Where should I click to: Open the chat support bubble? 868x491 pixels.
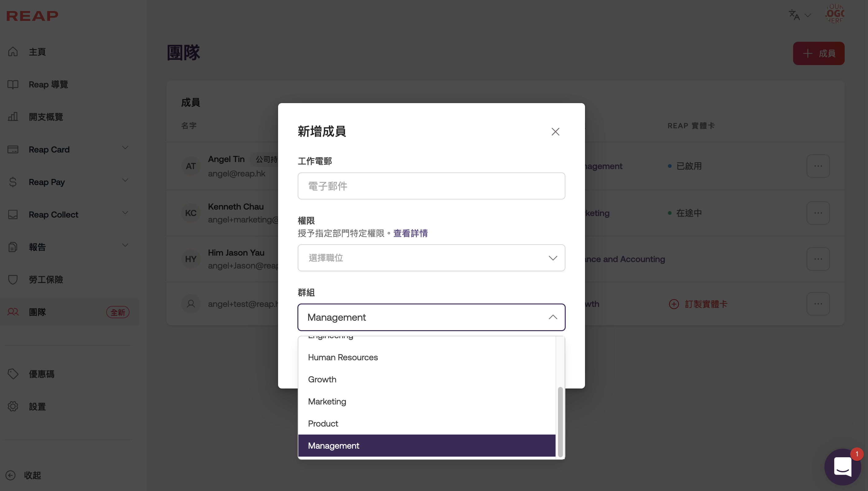tap(843, 467)
